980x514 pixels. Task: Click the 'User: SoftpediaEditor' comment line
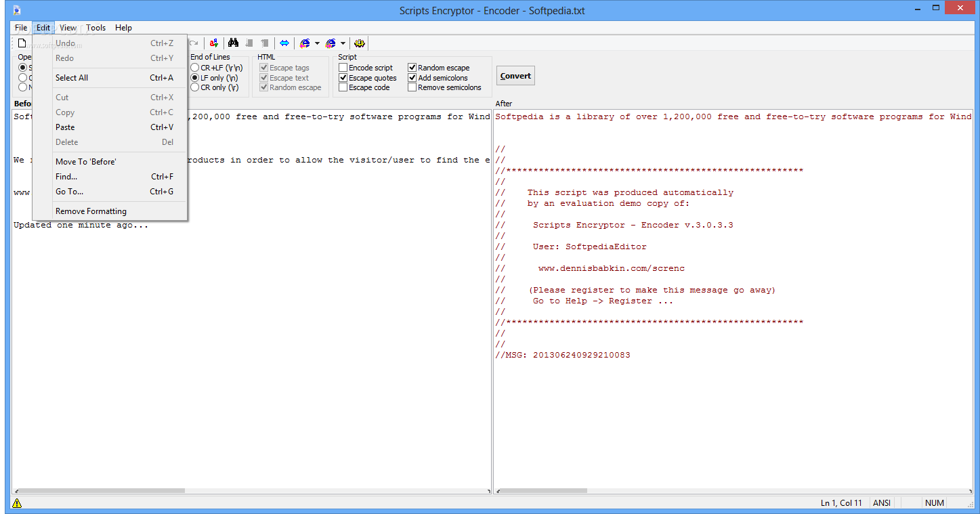click(589, 247)
